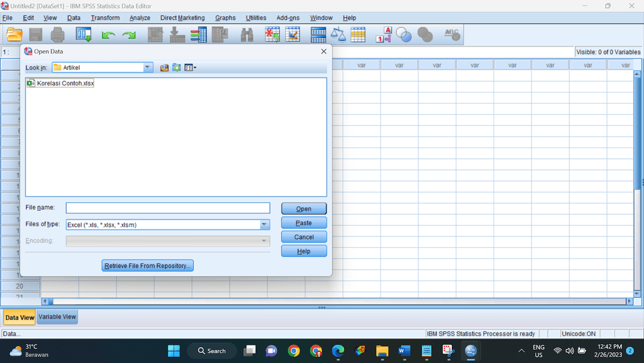Open the File menu
Screen dimensions: 644x363
[x=7, y=18]
